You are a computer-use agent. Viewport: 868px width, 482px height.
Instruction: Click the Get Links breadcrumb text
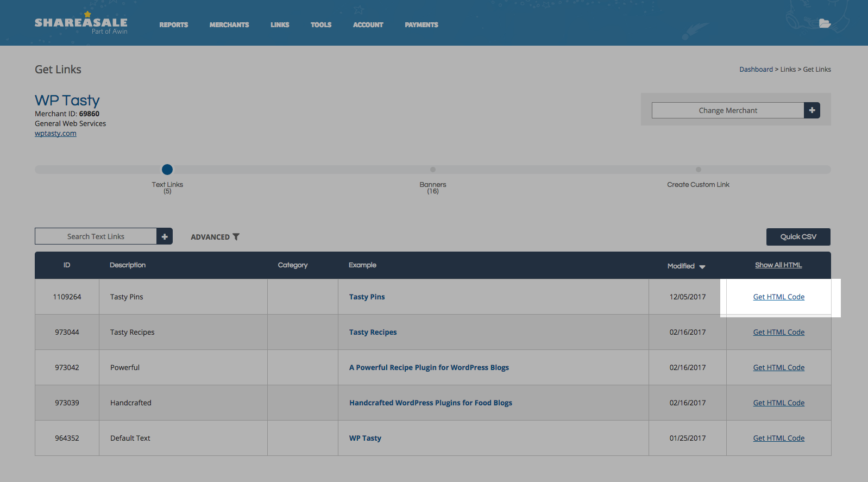point(817,70)
